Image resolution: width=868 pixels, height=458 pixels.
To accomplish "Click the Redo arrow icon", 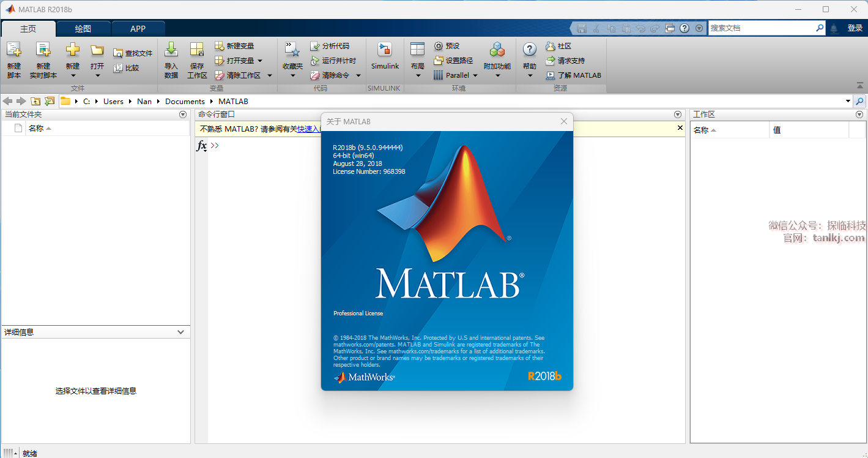I will [655, 28].
